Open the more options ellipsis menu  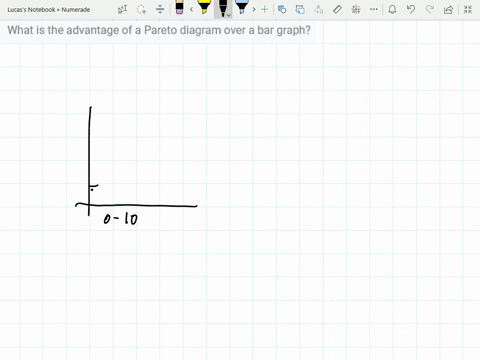[x=374, y=9]
